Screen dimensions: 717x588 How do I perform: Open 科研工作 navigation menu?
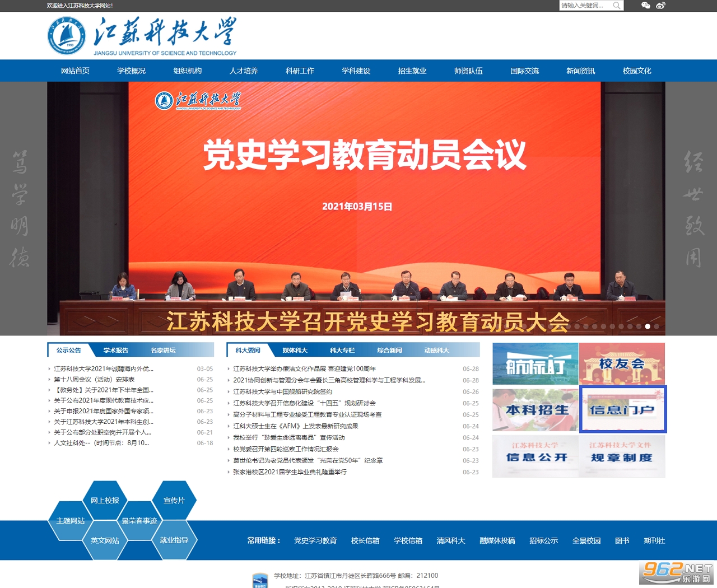[x=300, y=71]
